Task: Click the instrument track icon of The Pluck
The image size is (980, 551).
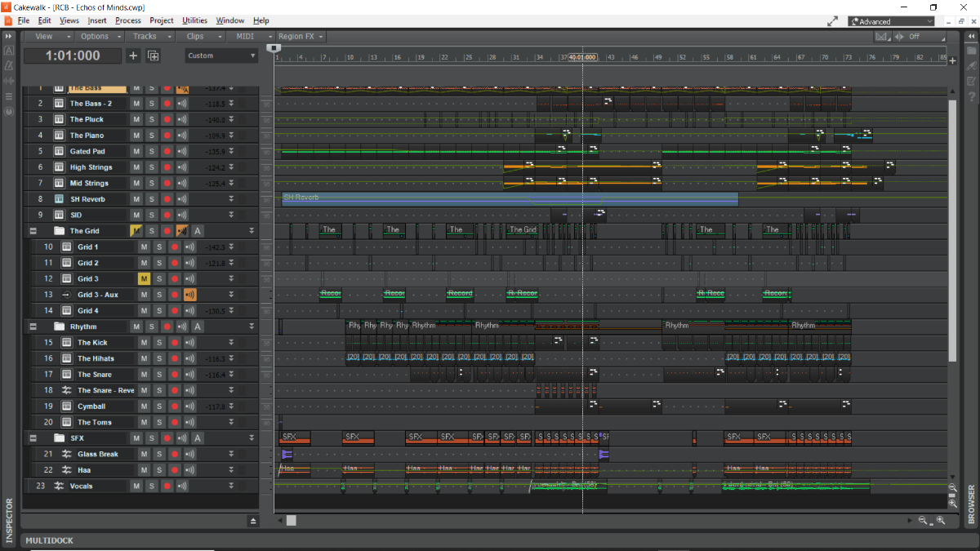Action: pos(59,119)
